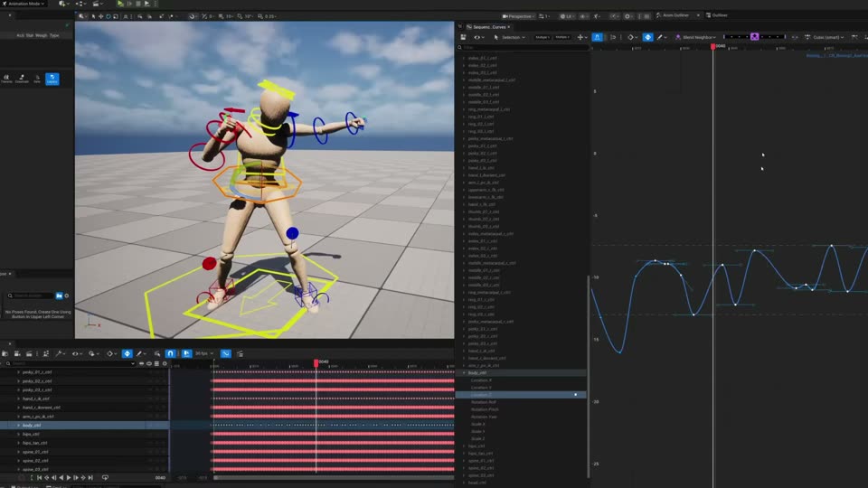Expand the hips_ctrl track in the sequencer
The image size is (868, 488).
point(18,435)
